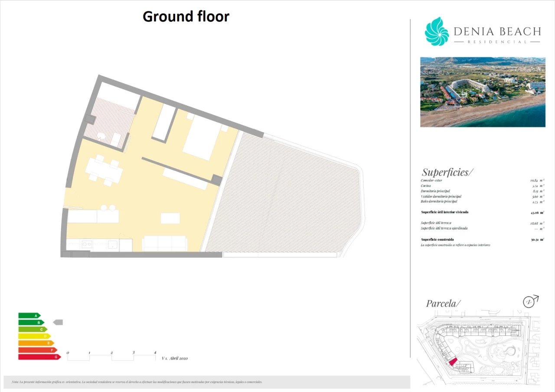Screen dimensions: 555x392
Task: Click the 'Cocina' surface row label
Action: pyautogui.click(x=427, y=185)
